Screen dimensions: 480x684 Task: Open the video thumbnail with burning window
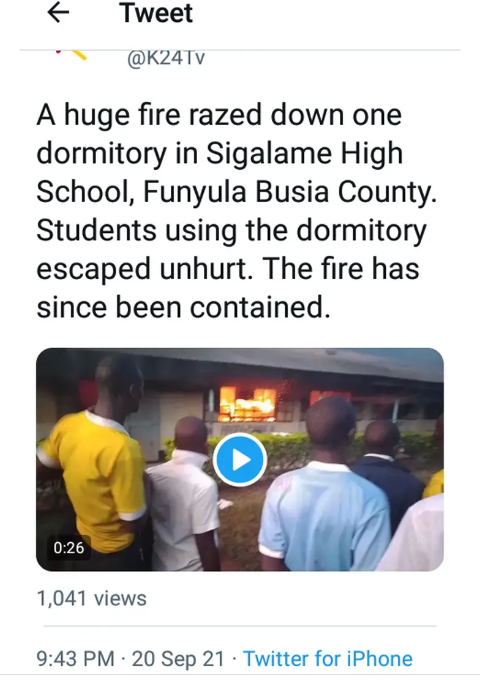pos(240,459)
